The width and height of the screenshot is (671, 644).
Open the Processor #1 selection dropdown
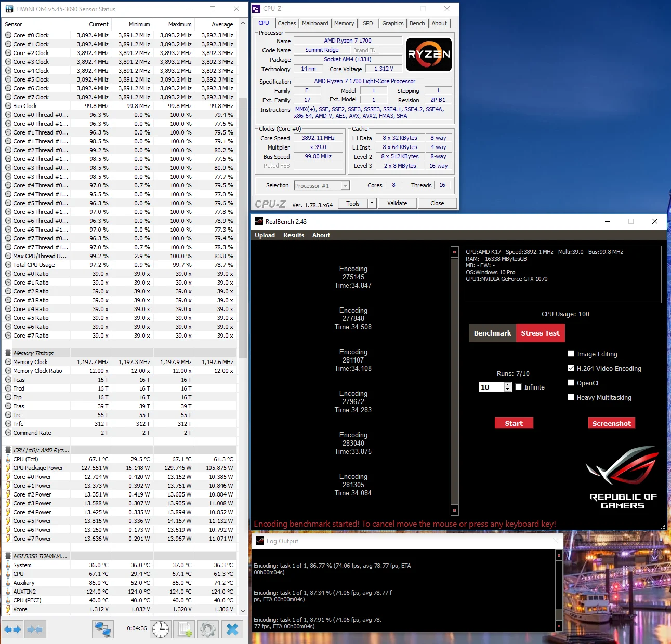(345, 186)
